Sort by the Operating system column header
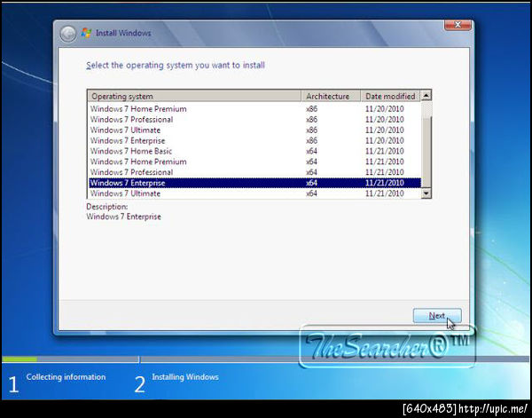 (194, 97)
